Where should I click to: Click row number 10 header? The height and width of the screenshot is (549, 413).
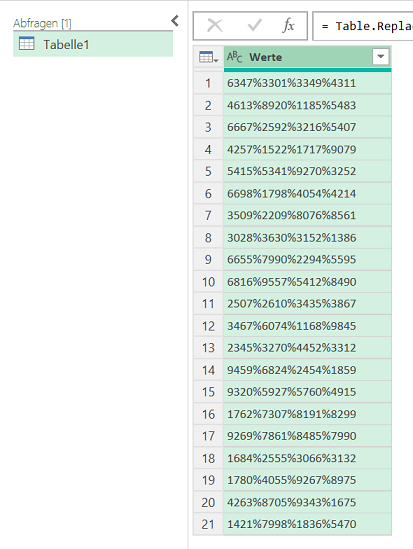pyautogui.click(x=208, y=282)
